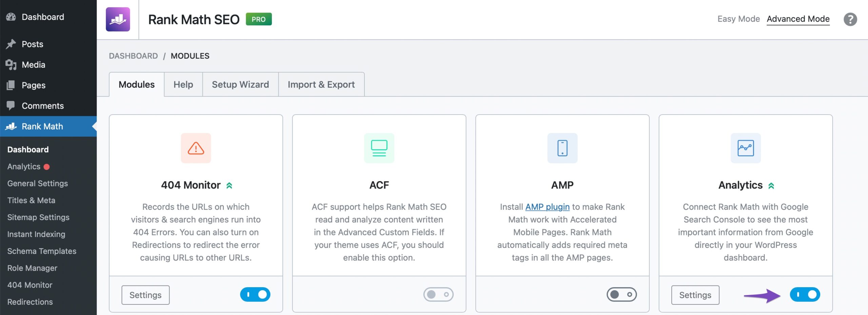Disable the 404 Monitor module toggle
This screenshot has width=868, height=315.
click(255, 294)
